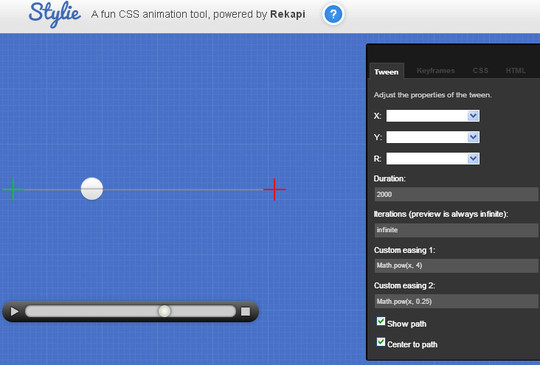Switch to the CSS tab
This screenshot has height=365, width=540.
tap(480, 71)
